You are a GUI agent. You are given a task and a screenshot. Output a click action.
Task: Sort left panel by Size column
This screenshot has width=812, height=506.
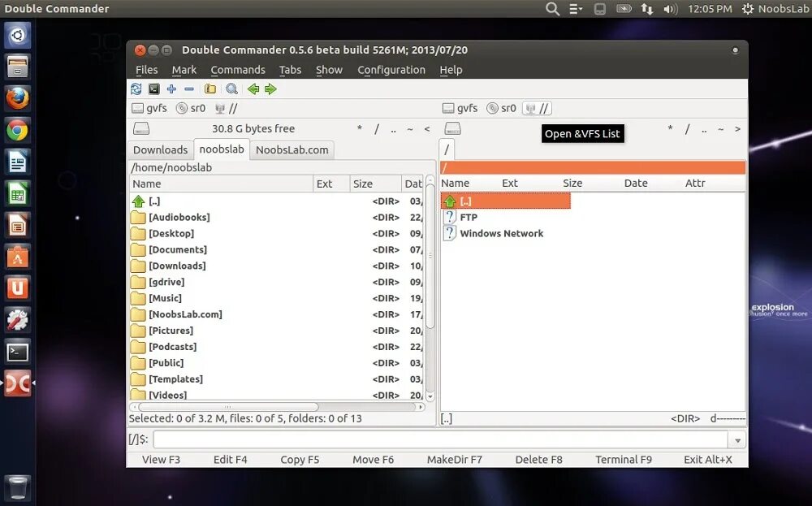pyautogui.click(x=375, y=184)
